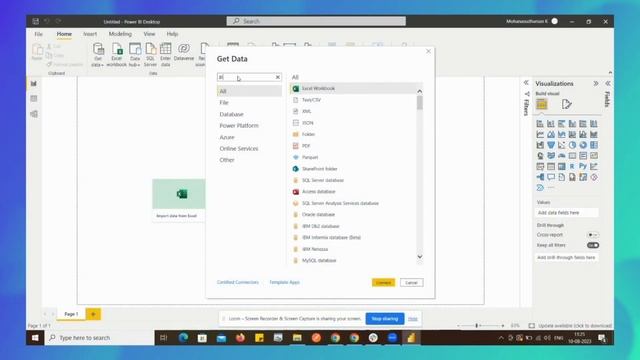640x360 pixels.
Task: Pick the Q&A speech bubble visual
Action: (x=551, y=177)
